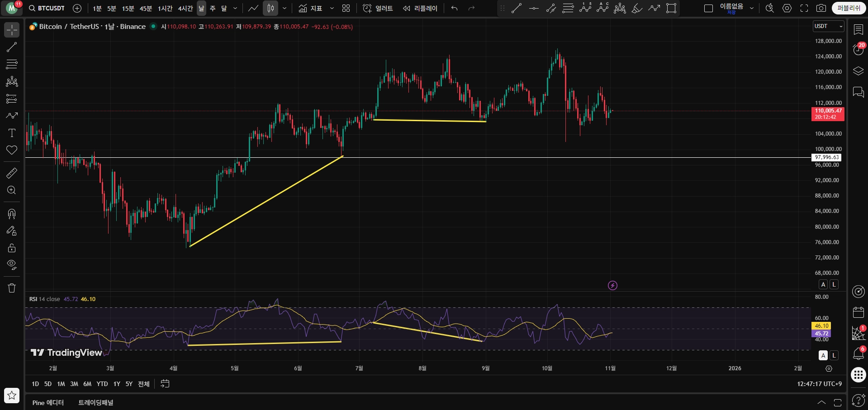Viewport: 868px width, 410px height.
Task: Expand the bottom panel with chevron
Action: coord(821,402)
